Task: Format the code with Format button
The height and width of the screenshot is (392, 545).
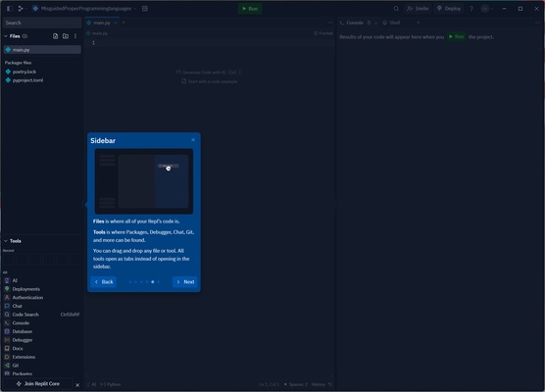Action: [x=323, y=33]
